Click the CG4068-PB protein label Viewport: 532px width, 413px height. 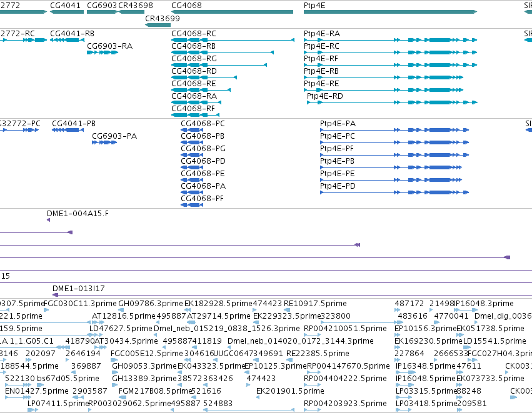tap(203, 136)
